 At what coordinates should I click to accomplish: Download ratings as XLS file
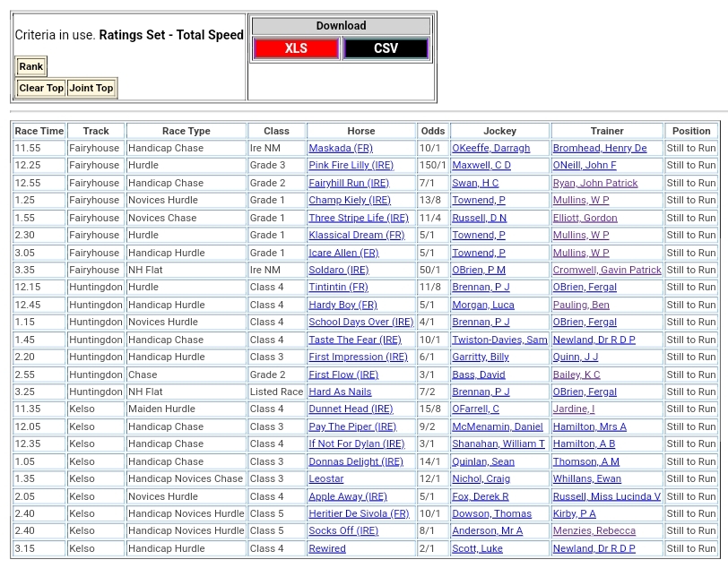pyautogui.click(x=296, y=48)
